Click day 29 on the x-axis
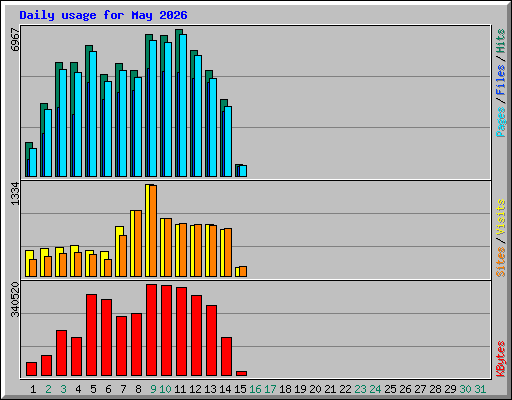 pos(450,389)
